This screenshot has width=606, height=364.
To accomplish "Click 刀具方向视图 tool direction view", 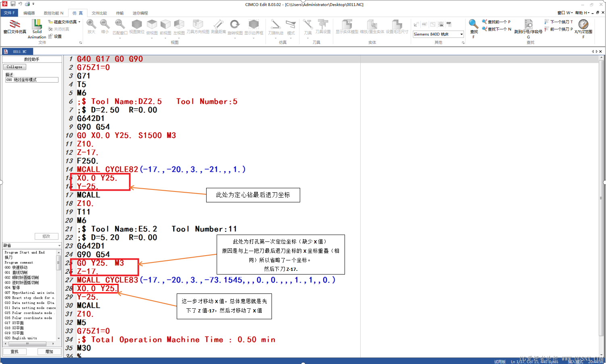I will tap(198, 27).
